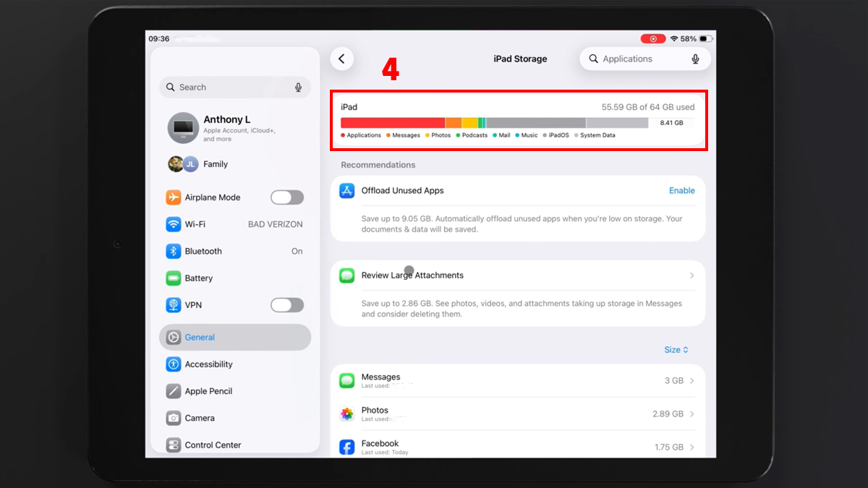Tap '55.59 GB of 64 GB used' text

(x=648, y=107)
